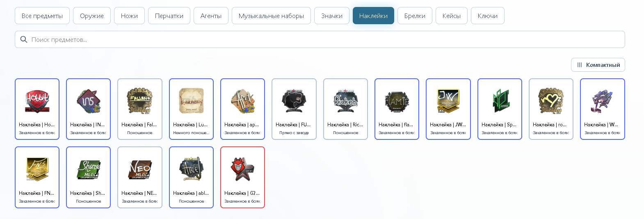Switch to the Оружие tab

click(x=92, y=16)
